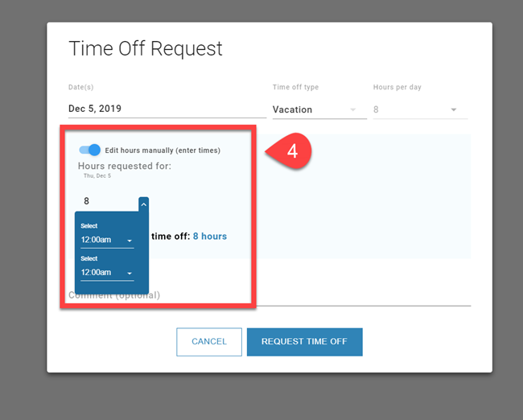Click the Hours per day dropdown arrow
Viewport: 523px width, 420px height.
point(454,109)
